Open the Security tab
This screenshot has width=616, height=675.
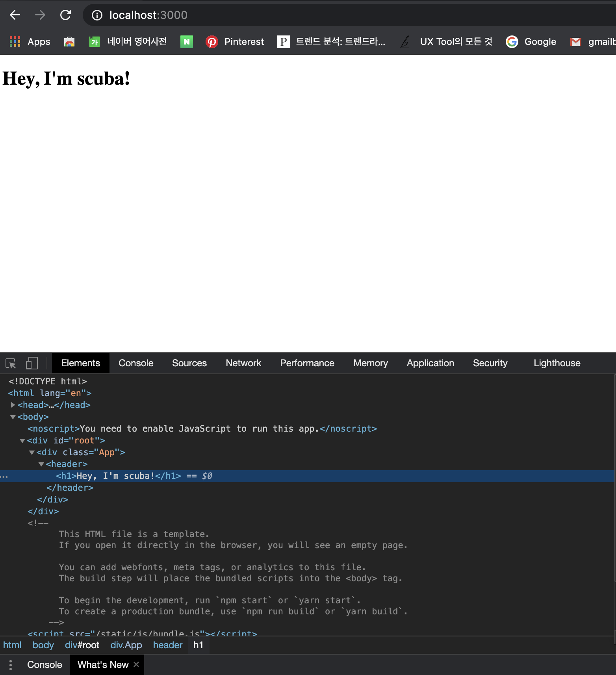pyautogui.click(x=490, y=363)
